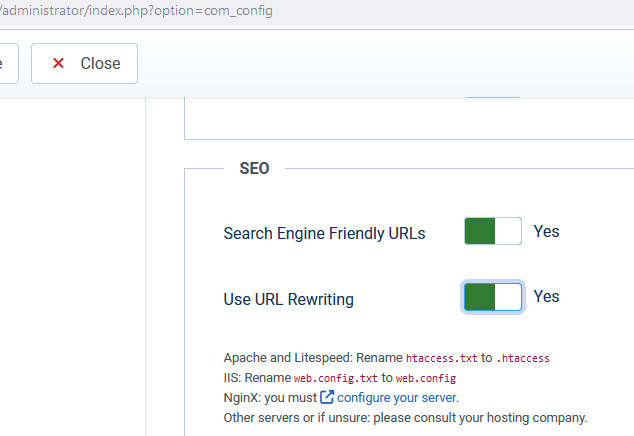Click the SEO section heading

(x=254, y=168)
